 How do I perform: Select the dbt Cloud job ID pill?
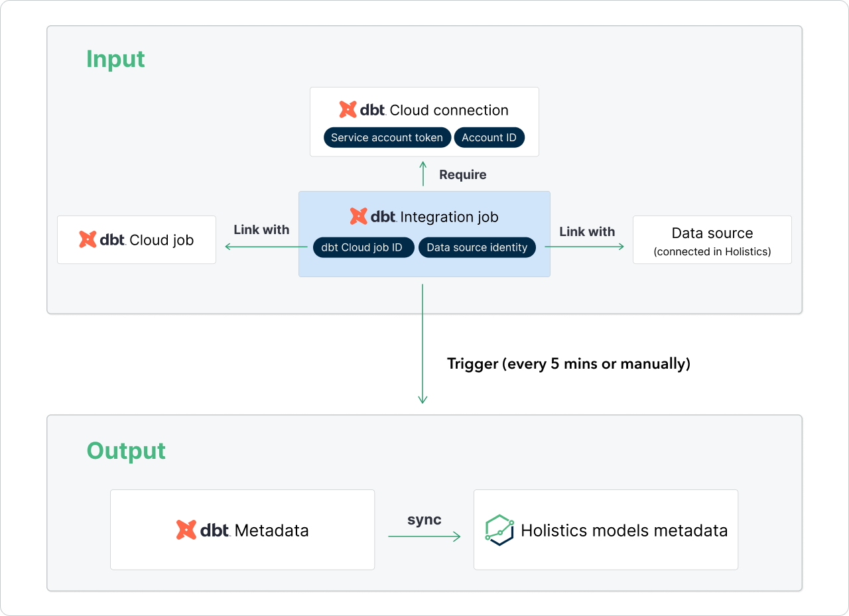362,247
